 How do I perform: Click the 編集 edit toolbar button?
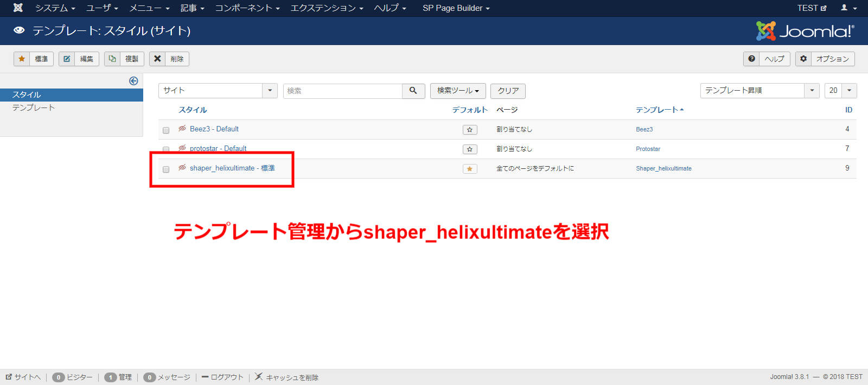[x=79, y=59]
